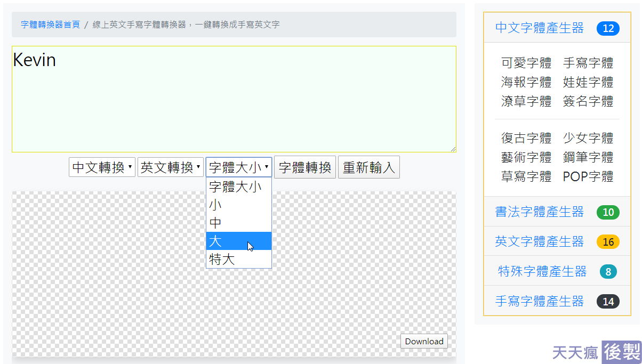This screenshot has width=642, height=364.
Task: Click the teal 8 badge
Action: point(608,272)
